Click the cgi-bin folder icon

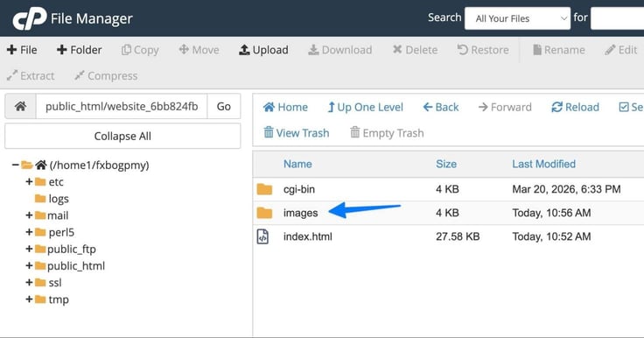[x=264, y=189]
